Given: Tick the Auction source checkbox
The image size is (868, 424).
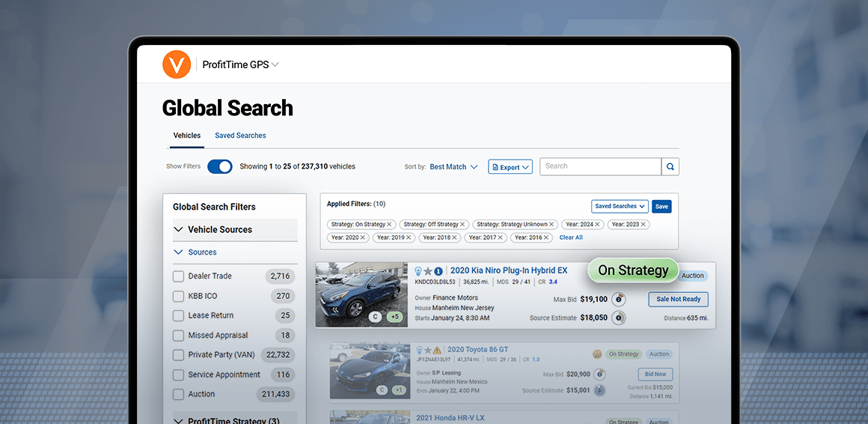Looking at the screenshot, I should pyautogui.click(x=178, y=394).
